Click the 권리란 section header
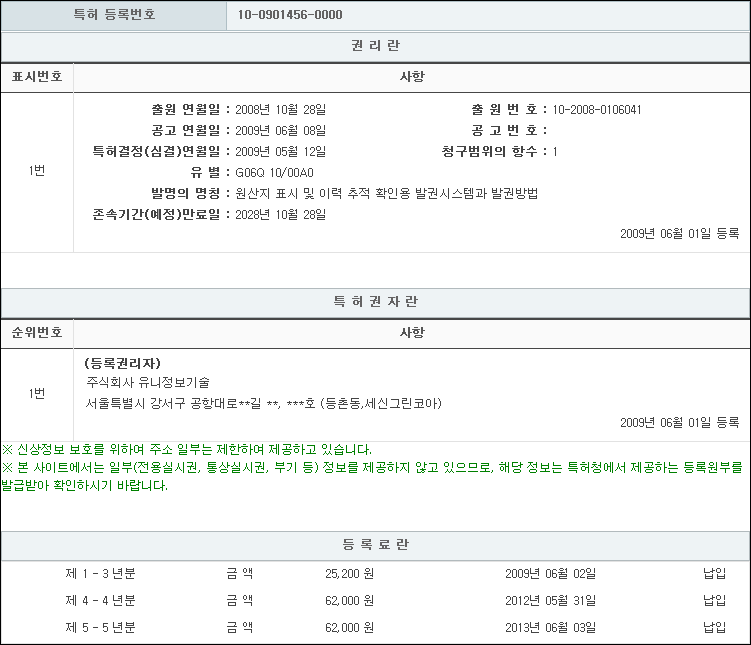Screen dimensions: 751x645 (x=376, y=45)
